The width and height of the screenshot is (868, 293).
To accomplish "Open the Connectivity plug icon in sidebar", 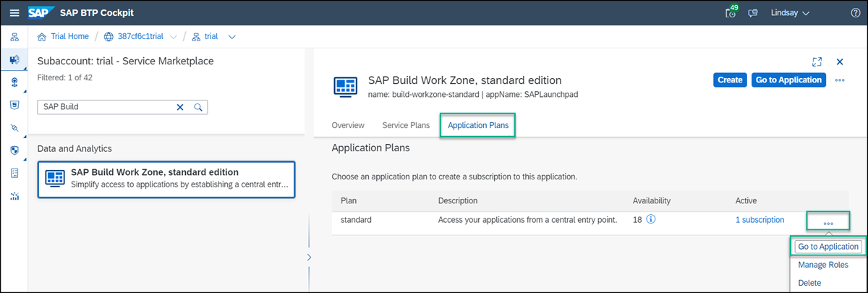I will coord(14,127).
